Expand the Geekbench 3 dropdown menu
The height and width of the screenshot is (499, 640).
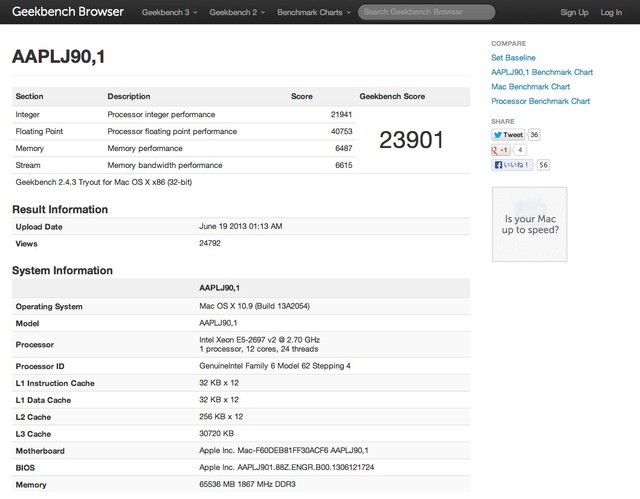[x=169, y=12]
